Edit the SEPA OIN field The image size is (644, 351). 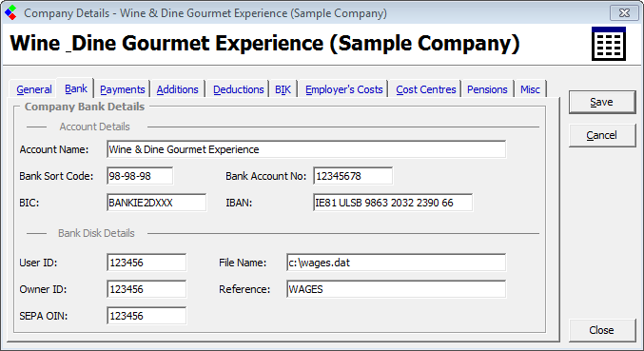click(146, 316)
